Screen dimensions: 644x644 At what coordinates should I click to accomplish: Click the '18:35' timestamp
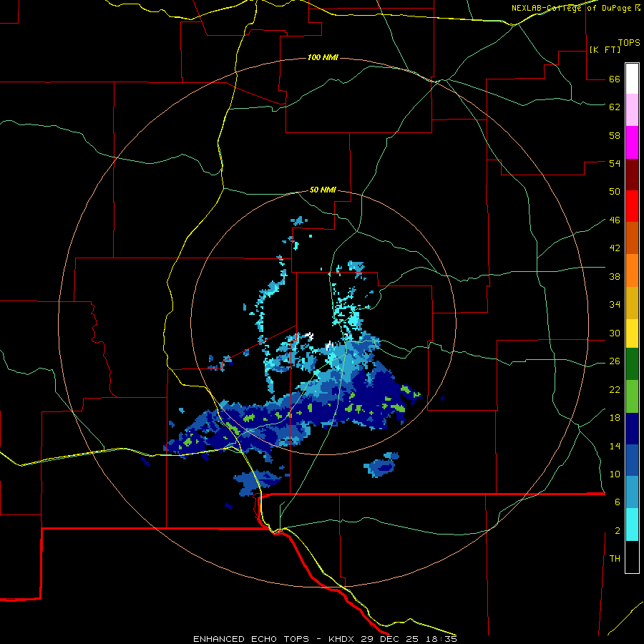[441, 639]
